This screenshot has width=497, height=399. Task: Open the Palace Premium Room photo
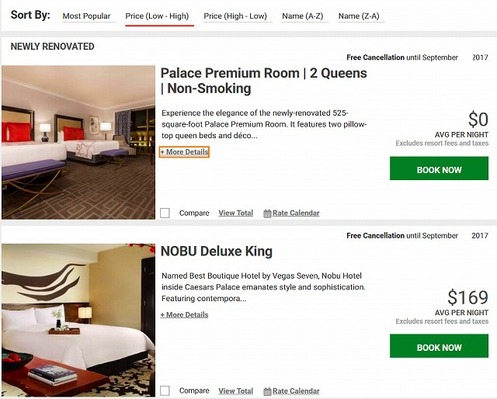[x=78, y=142]
